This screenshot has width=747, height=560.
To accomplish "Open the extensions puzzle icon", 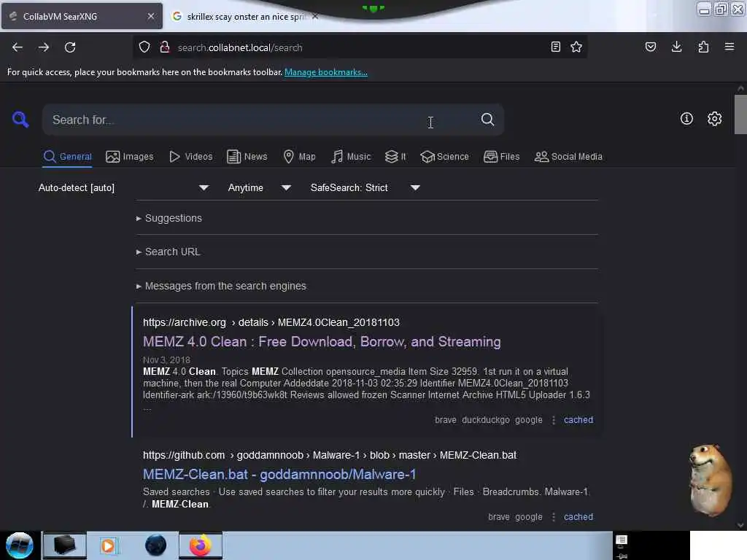I will (x=703, y=47).
